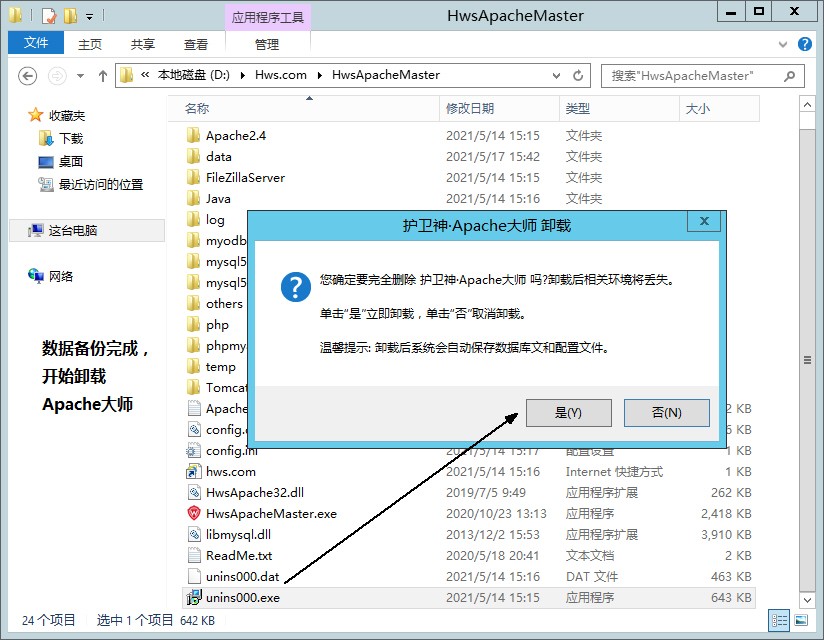Viewport: 824px width, 640px height.
Task: Open the 共享 ribbon tab
Action: tap(143, 45)
